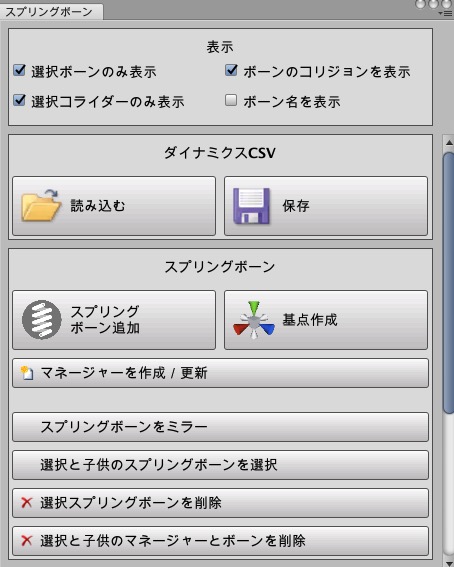Click the 保存 button label
The image size is (454, 567).
click(x=296, y=206)
